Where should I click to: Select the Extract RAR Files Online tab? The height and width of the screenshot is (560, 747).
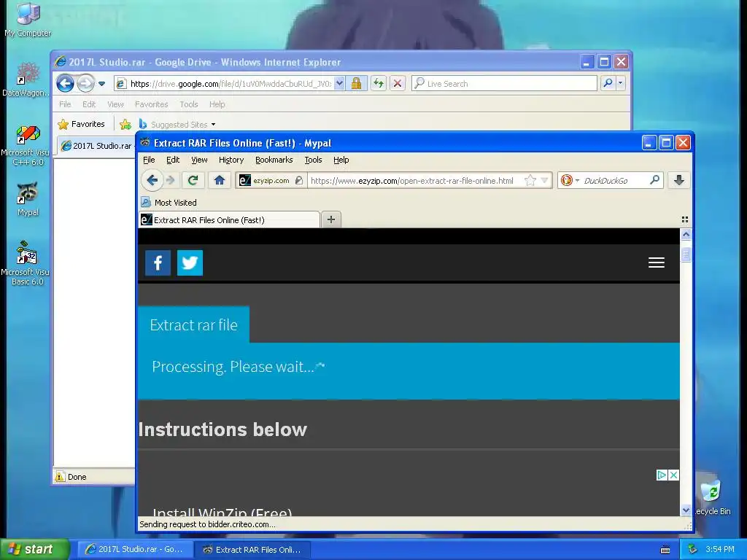(229, 220)
